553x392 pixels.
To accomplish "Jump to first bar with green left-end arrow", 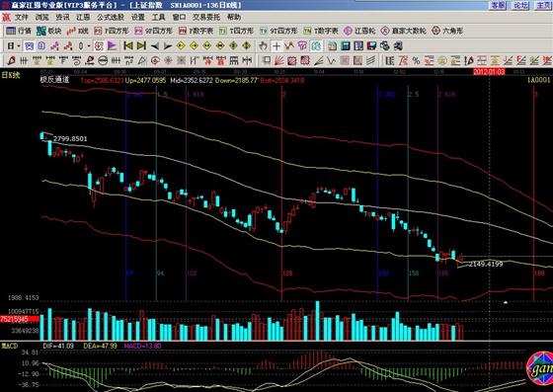I will tap(128, 45).
